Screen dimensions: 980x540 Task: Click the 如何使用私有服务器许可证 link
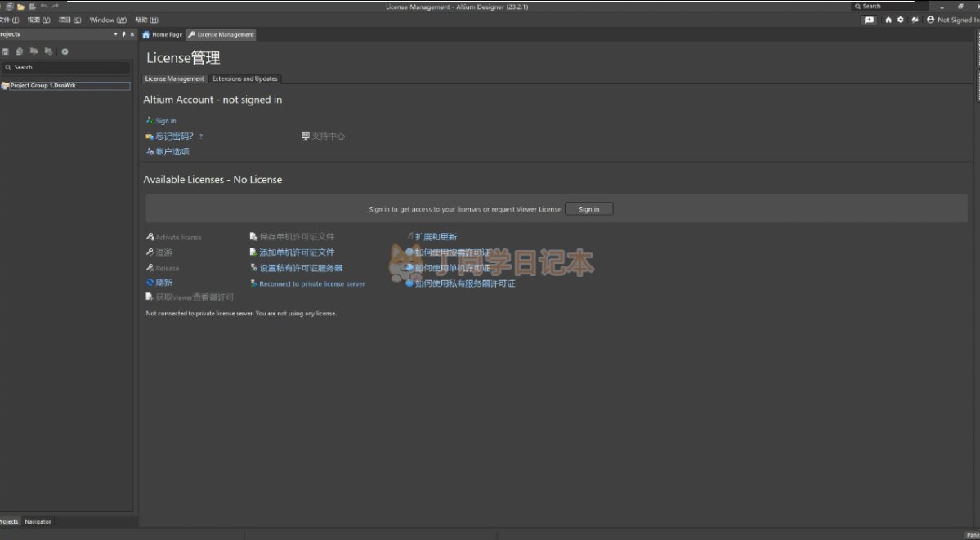465,283
